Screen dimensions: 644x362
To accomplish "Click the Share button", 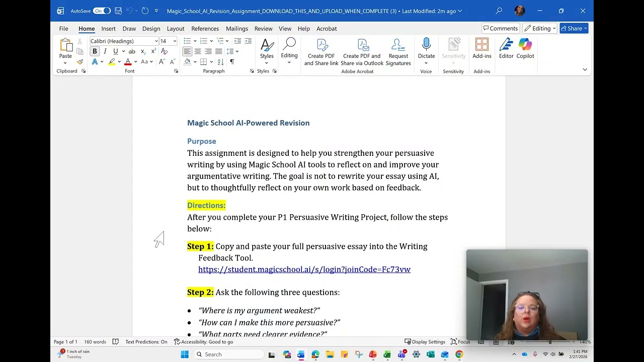I will coord(574,28).
